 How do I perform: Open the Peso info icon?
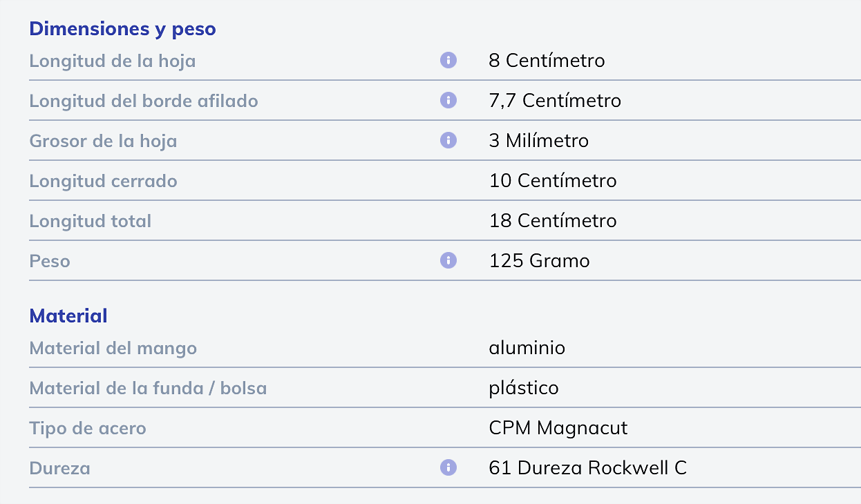tap(448, 261)
